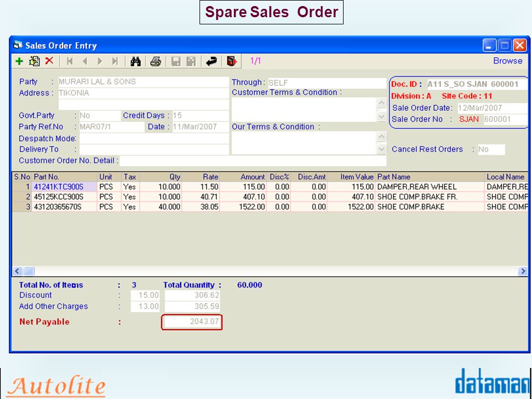
Task: Click the Cancel Rest Orders field
Action: coord(492,149)
